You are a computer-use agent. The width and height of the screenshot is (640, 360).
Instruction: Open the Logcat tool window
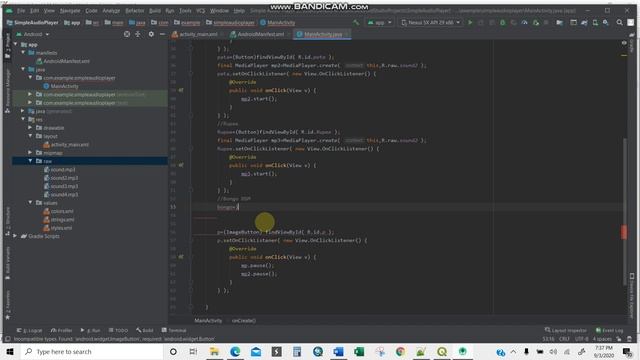tap(29, 330)
